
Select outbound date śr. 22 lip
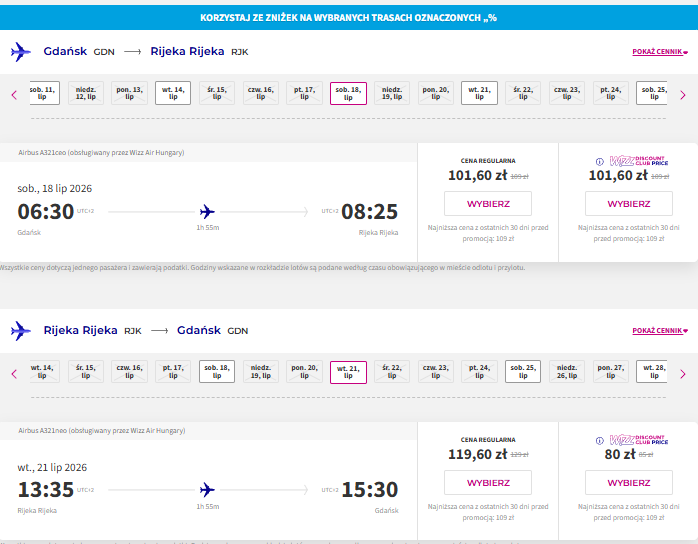[523, 93]
